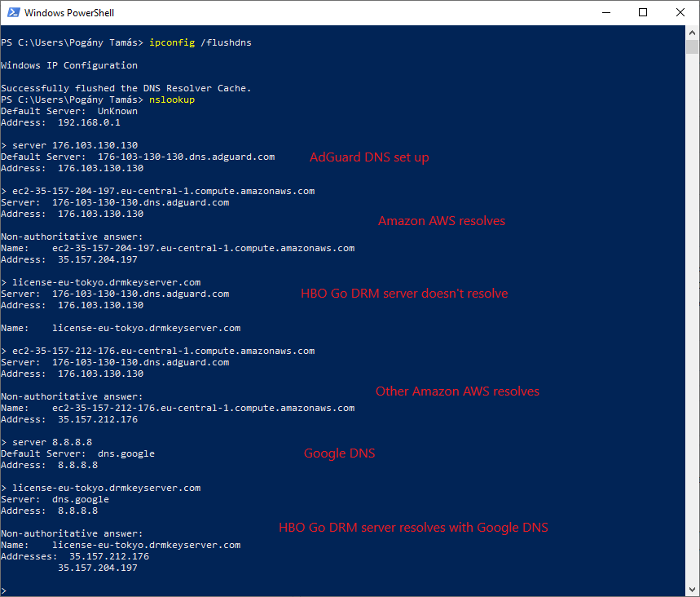
Task: Click the "Server: dns.google" line
Action: coord(55,499)
